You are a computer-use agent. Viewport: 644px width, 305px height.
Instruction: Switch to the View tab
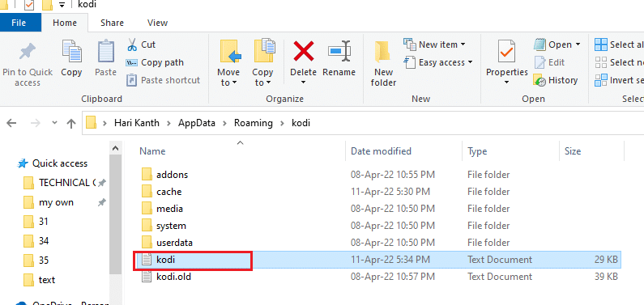click(157, 23)
